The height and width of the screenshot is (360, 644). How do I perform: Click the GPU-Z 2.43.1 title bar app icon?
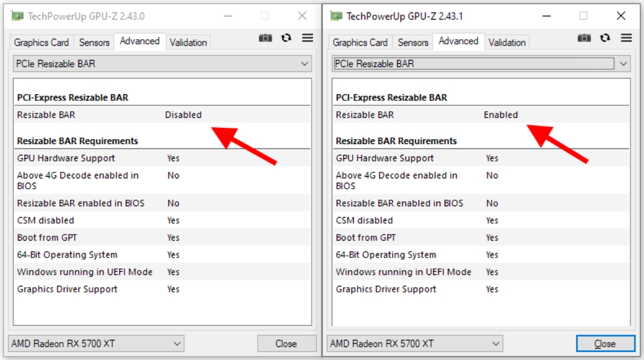pos(336,16)
